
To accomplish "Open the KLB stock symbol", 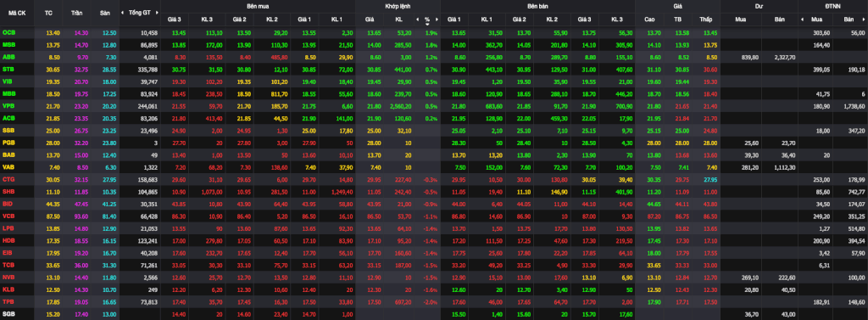I will pyautogui.click(x=8, y=289).
